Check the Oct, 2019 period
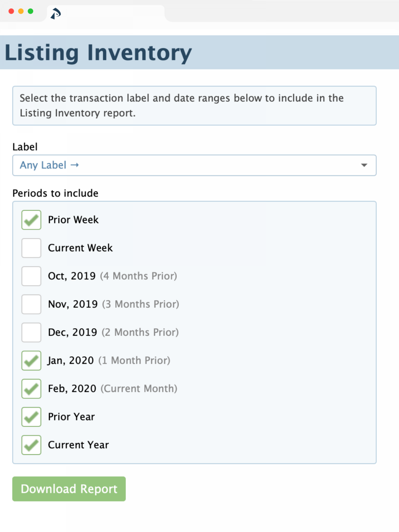399x532 pixels. coord(31,276)
